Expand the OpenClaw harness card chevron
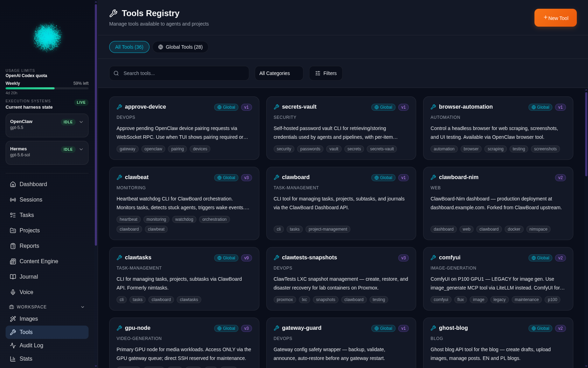The width and height of the screenshot is (588, 368). [81, 122]
